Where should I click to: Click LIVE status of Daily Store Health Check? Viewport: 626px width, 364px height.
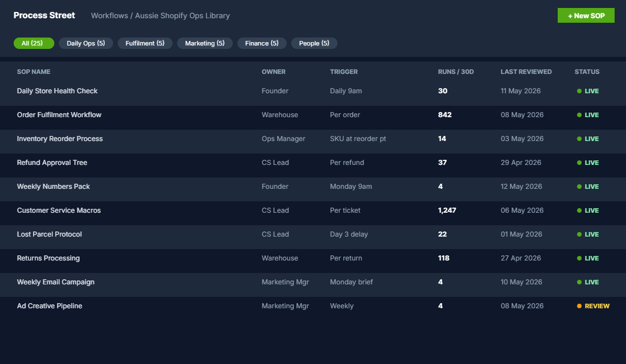(588, 91)
